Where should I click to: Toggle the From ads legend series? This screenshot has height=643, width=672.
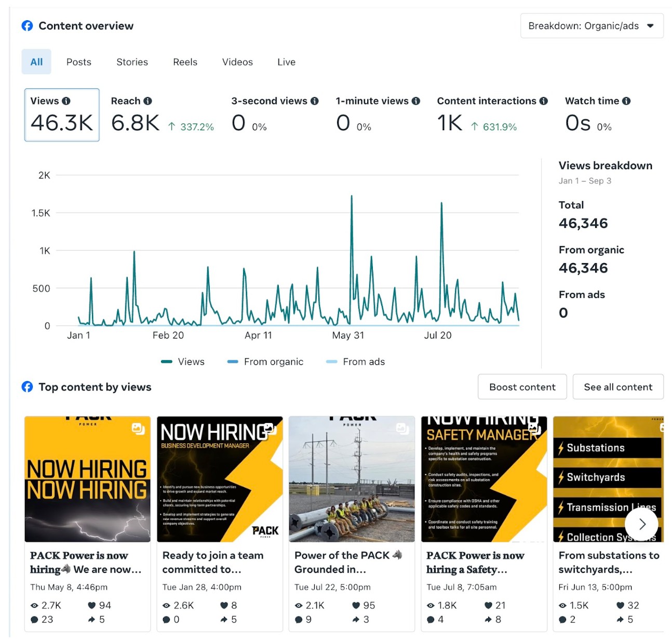(x=356, y=362)
